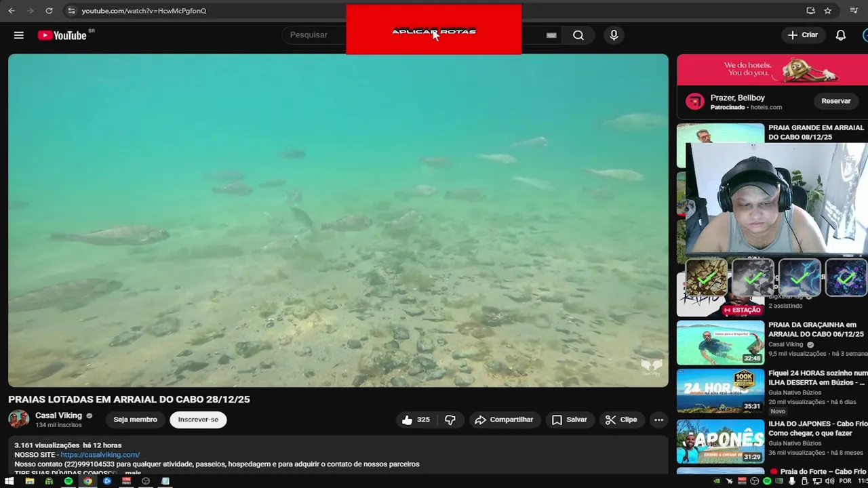Viewport: 868px width, 488px height.
Task: Bookmark this page with the star icon
Action: (827, 11)
